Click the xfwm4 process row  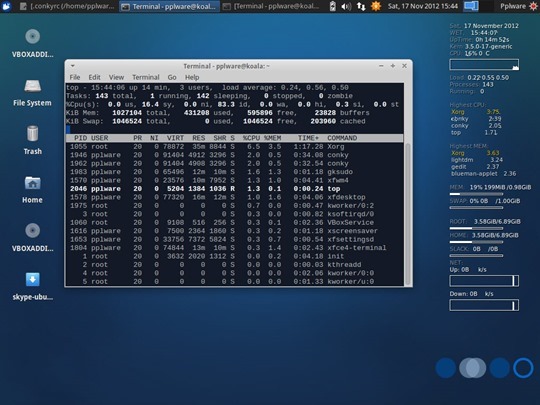[235, 180]
